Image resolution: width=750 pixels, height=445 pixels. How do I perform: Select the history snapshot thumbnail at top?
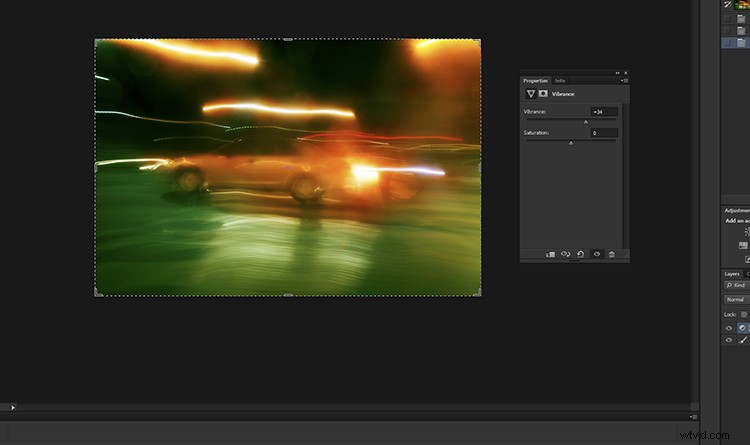click(x=742, y=5)
